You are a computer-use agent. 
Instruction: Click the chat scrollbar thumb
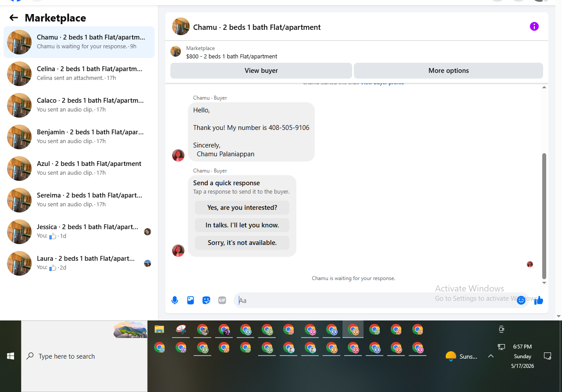[544, 216]
